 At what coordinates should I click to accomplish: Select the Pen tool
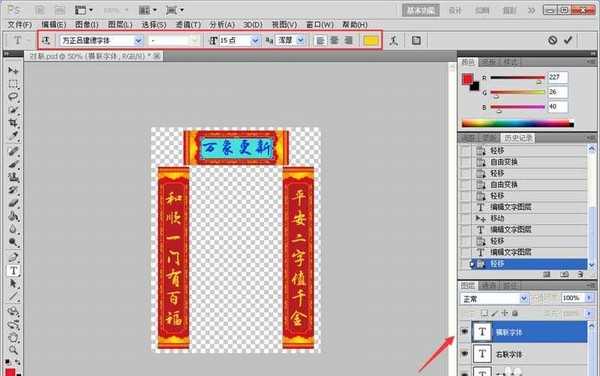pyautogui.click(x=13, y=257)
